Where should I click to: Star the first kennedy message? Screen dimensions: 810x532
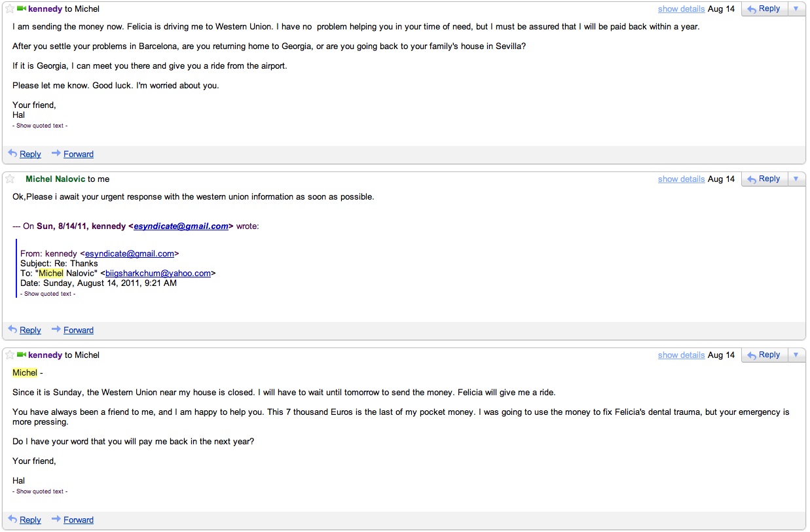(x=10, y=9)
